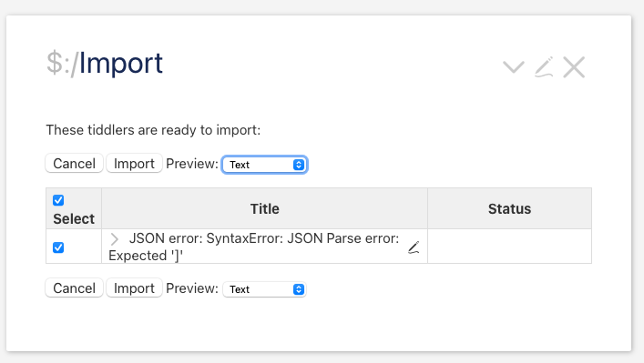Viewport: 644px width, 363px height.
Task: Click the $:/Import tiddler title
Action: 105,63
